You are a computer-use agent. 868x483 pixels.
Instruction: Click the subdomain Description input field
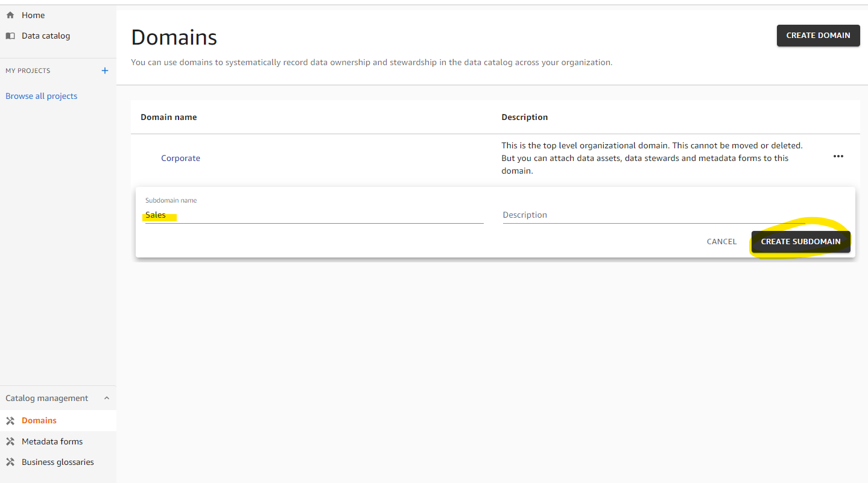[x=654, y=215]
